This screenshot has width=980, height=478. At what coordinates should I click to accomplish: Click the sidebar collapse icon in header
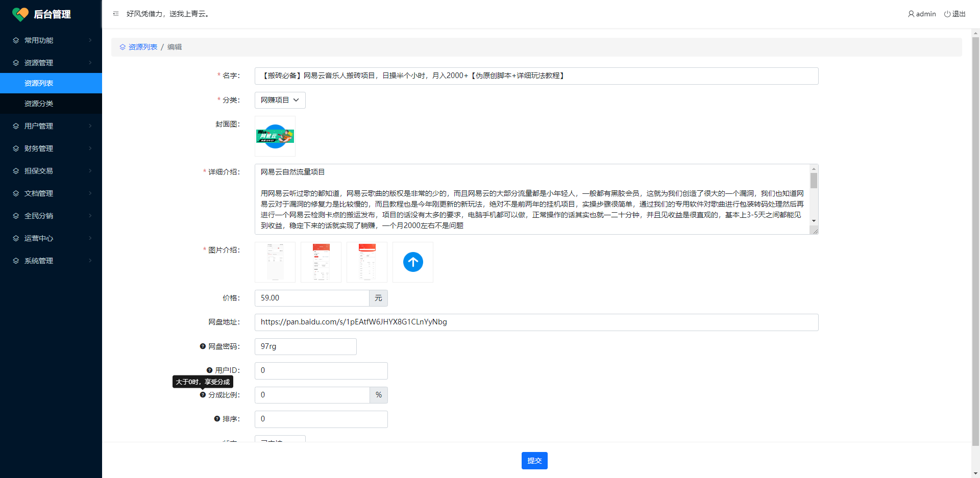pos(116,14)
